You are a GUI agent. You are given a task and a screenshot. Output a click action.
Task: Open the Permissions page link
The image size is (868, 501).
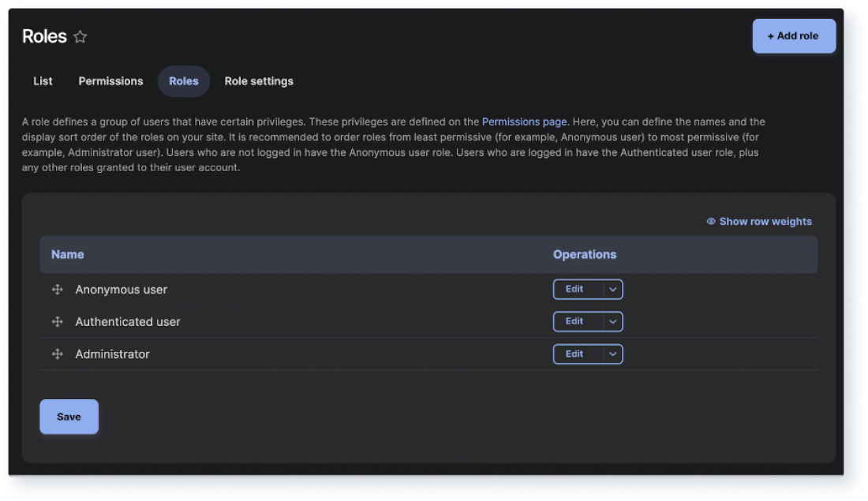tap(523, 122)
